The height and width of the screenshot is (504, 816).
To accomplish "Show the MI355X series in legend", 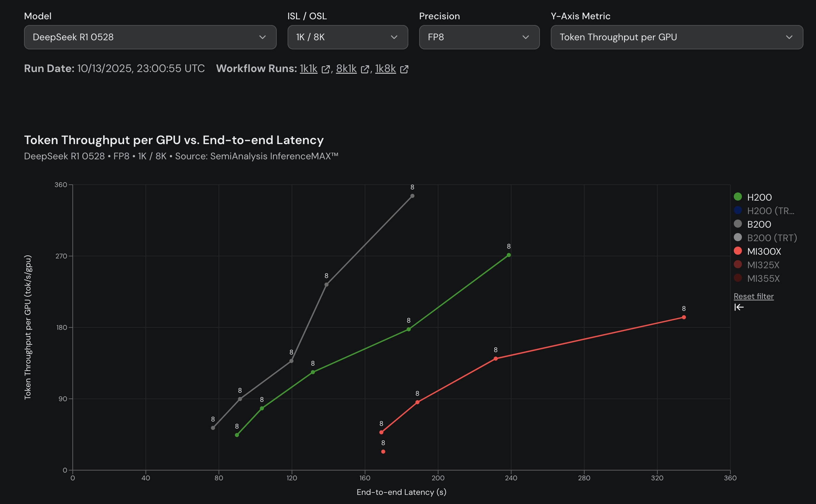I will [763, 278].
